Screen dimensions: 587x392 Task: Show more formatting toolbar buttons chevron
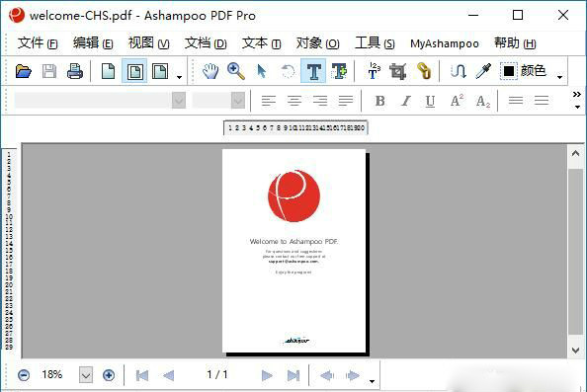(x=577, y=94)
